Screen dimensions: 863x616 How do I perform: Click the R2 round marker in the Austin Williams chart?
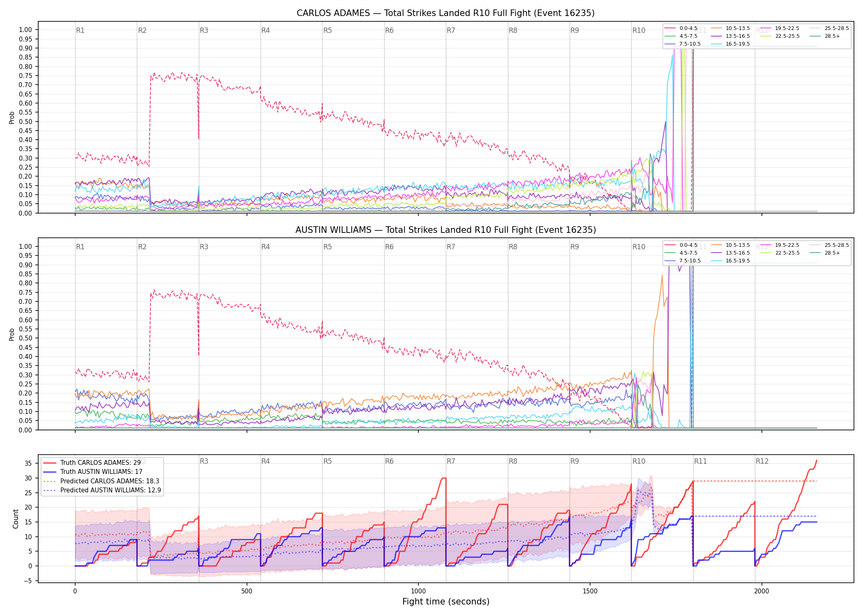(142, 247)
